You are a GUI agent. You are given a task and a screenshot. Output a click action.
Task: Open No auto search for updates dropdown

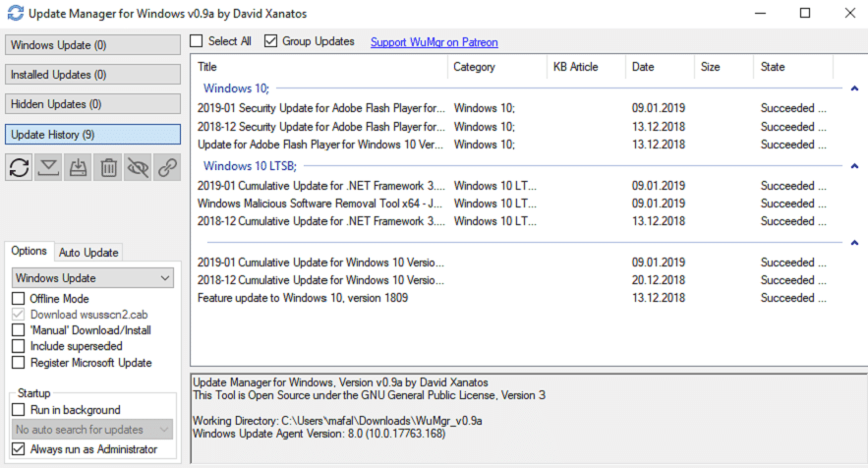click(x=92, y=430)
